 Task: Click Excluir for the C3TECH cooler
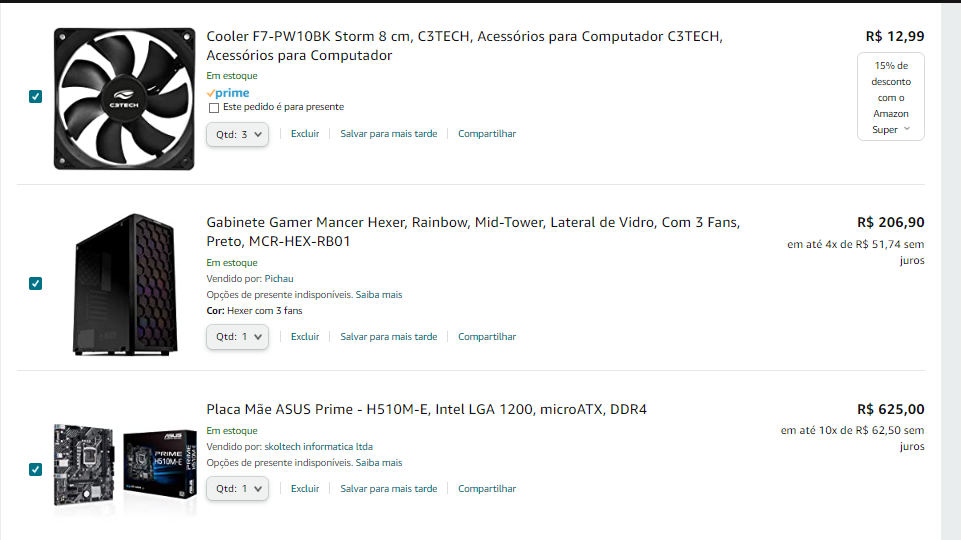point(305,134)
